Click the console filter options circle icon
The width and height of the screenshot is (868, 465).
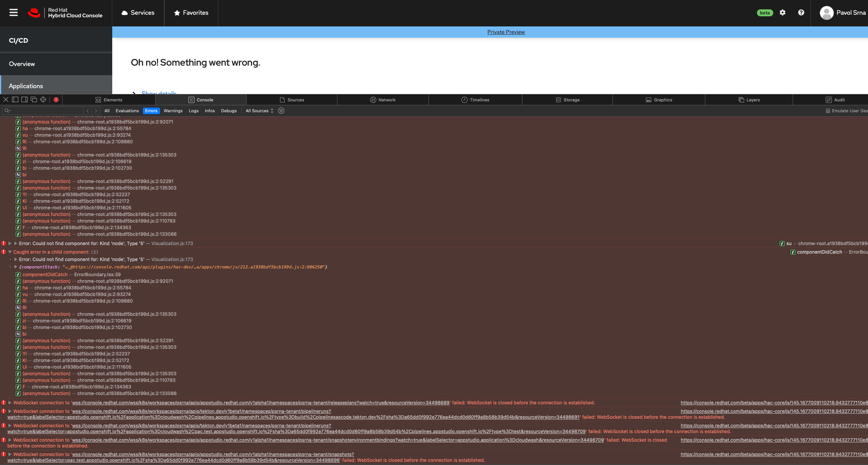click(281, 111)
